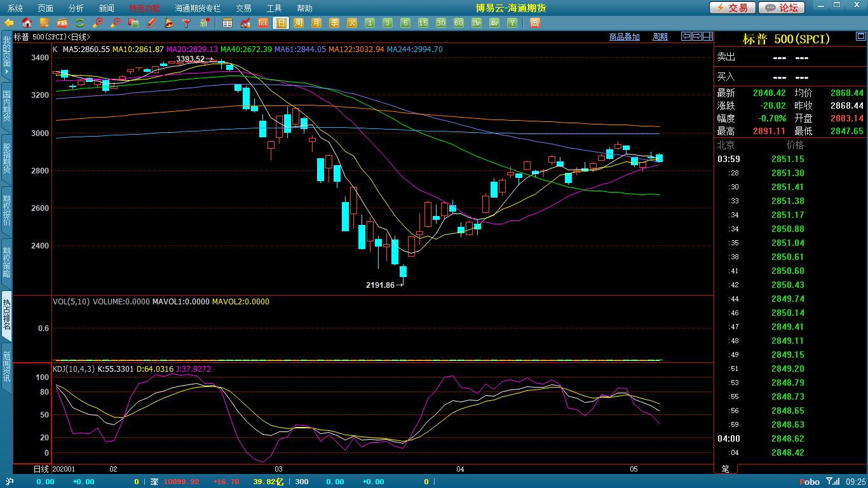Image resolution: width=868 pixels, height=488 pixels.
Task: Open the 新 news icon
Action: (205, 23)
